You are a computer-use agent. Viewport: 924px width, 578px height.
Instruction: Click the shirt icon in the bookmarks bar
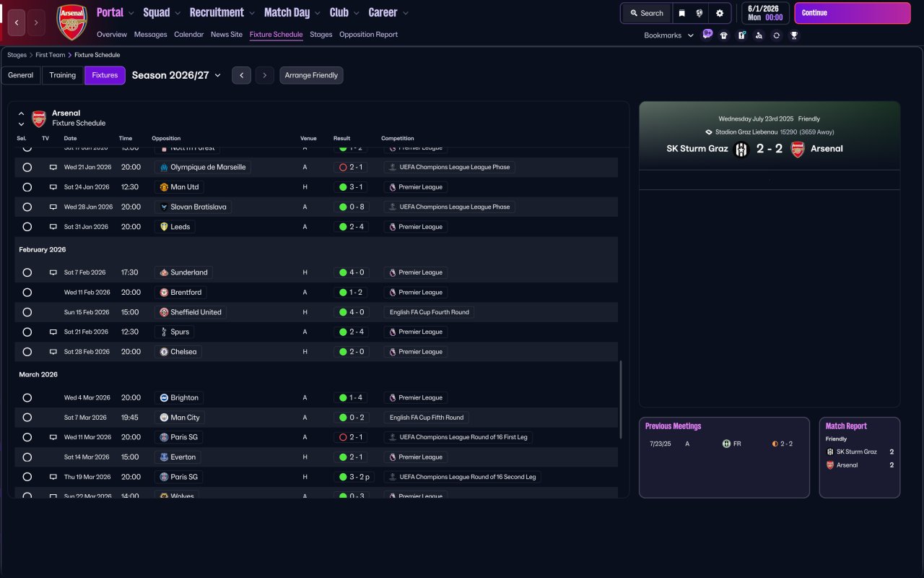[x=724, y=35]
